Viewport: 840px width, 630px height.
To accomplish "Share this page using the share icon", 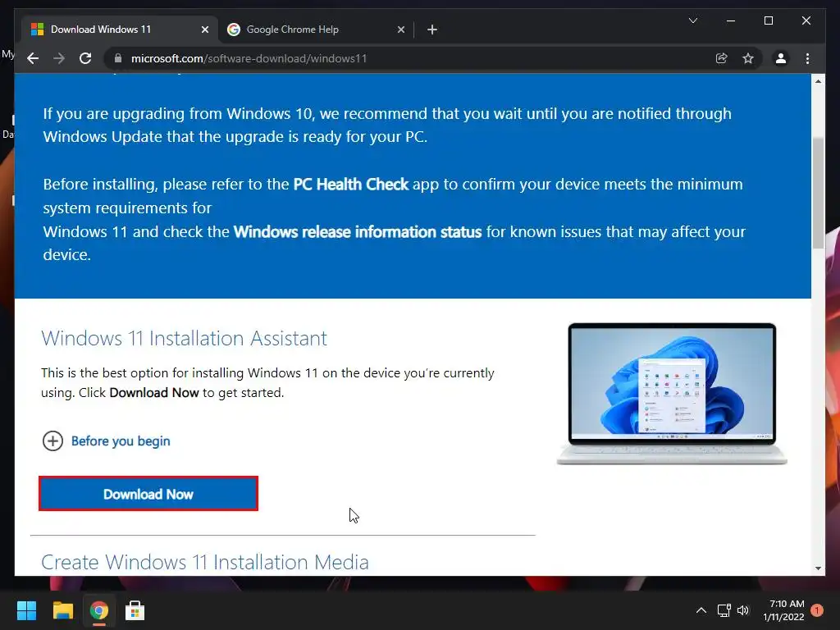I will click(x=722, y=58).
